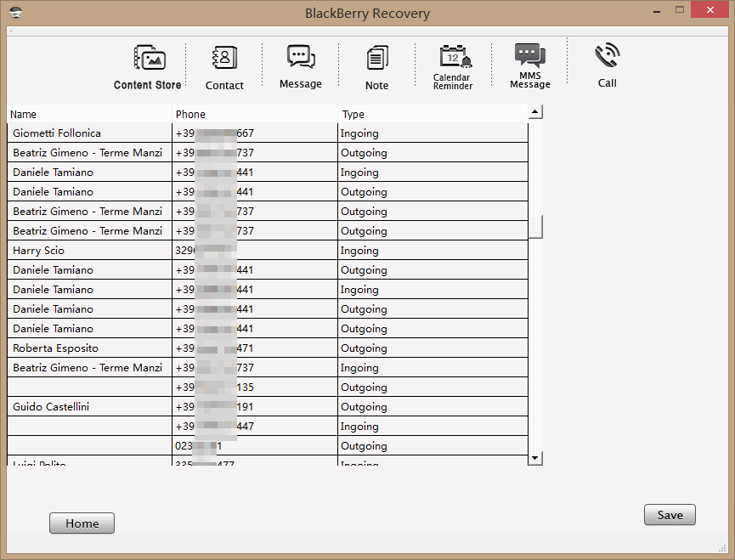Open the Message section icon
The width and height of the screenshot is (735, 560).
[x=301, y=57]
